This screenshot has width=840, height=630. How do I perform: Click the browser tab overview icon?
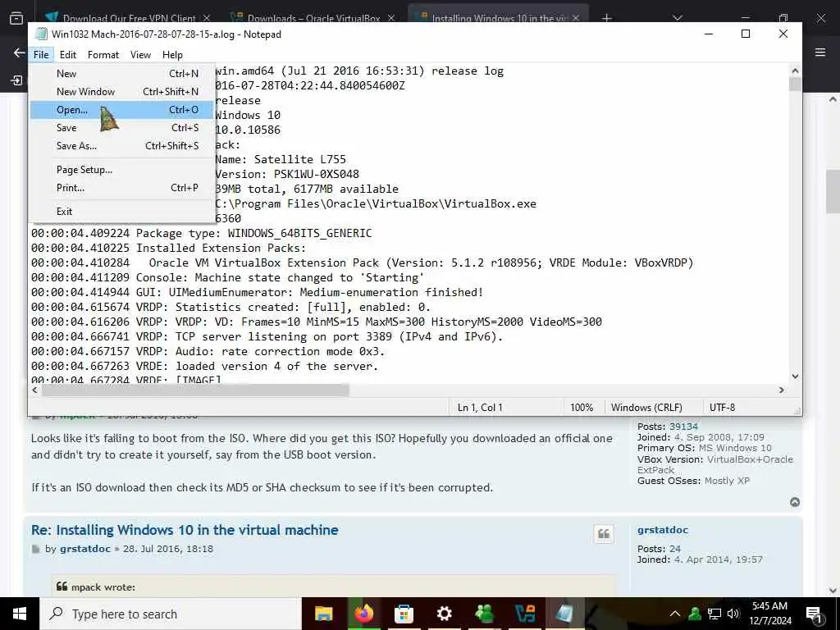[x=16, y=18]
